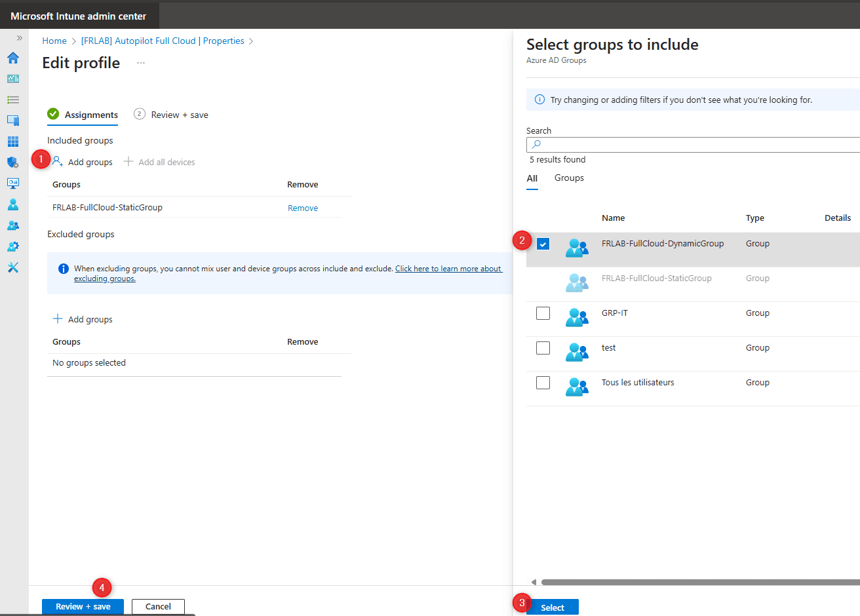860x616 pixels.
Task: Open the Dashboard icon in the sidebar
Action: 13,78
